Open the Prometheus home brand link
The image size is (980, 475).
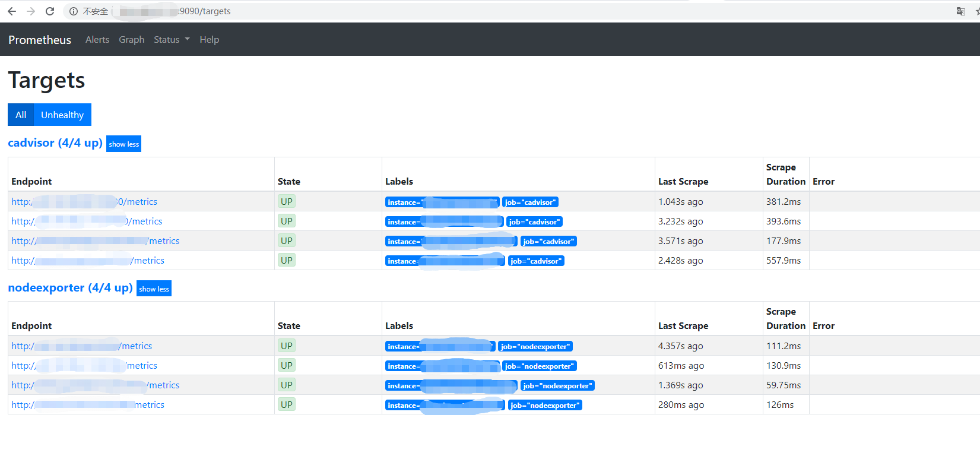coord(40,40)
